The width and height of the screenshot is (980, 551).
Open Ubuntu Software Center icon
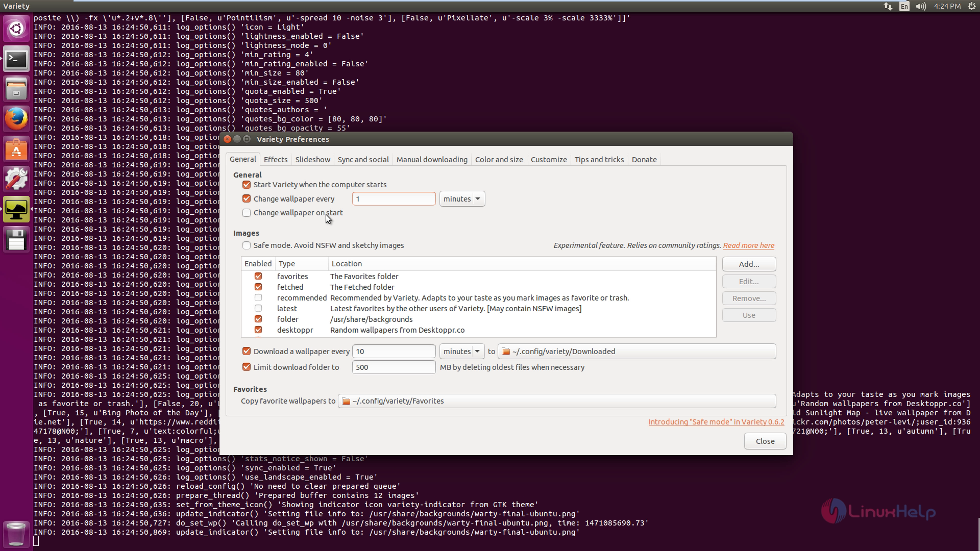tap(16, 149)
